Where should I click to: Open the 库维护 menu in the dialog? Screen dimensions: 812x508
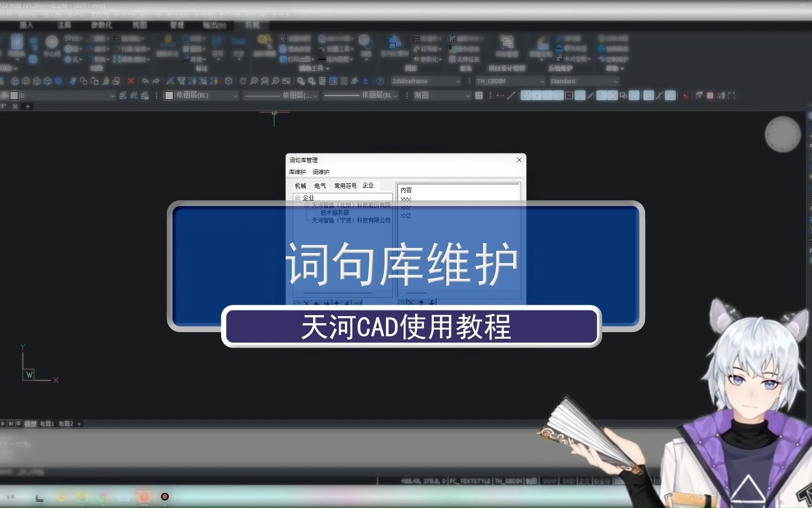[297, 172]
